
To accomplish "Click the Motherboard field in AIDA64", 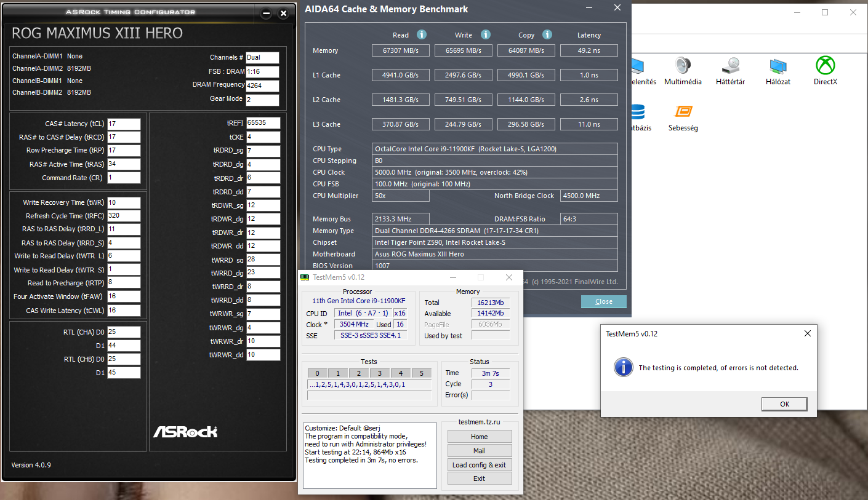I will pos(496,254).
